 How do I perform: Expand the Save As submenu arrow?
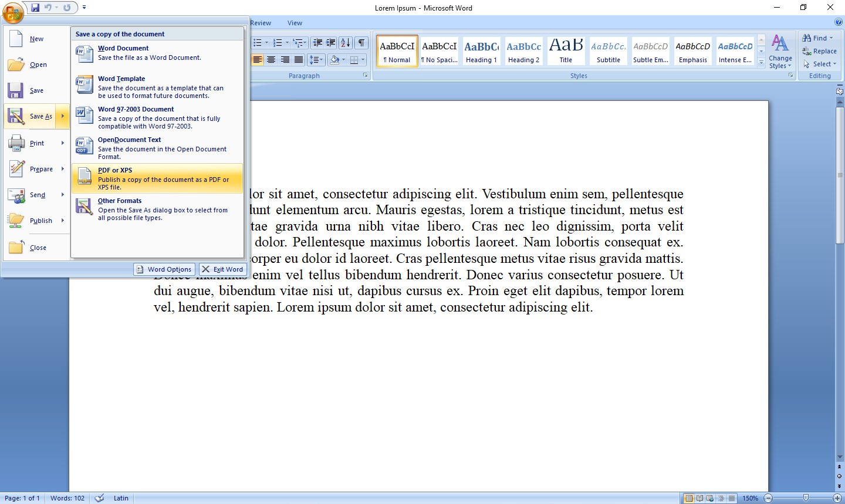coord(63,116)
